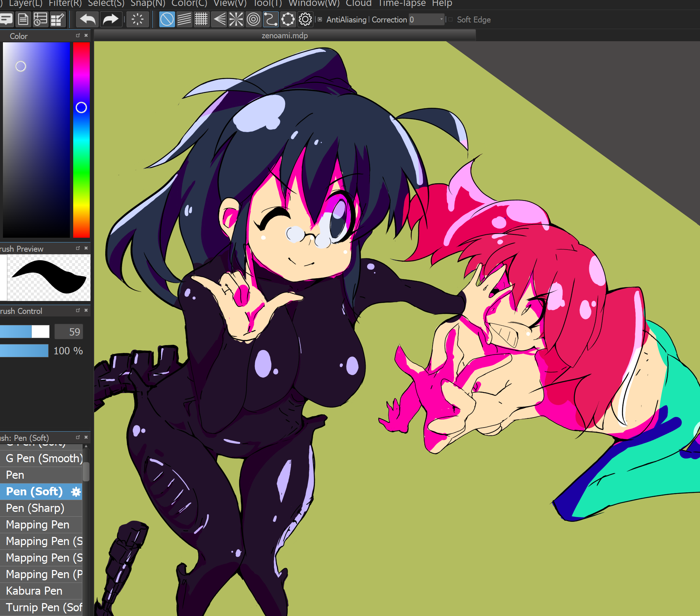This screenshot has height=616, width=700.
Task: Toggle the Soft Edge checkbox
Action: 450,20
